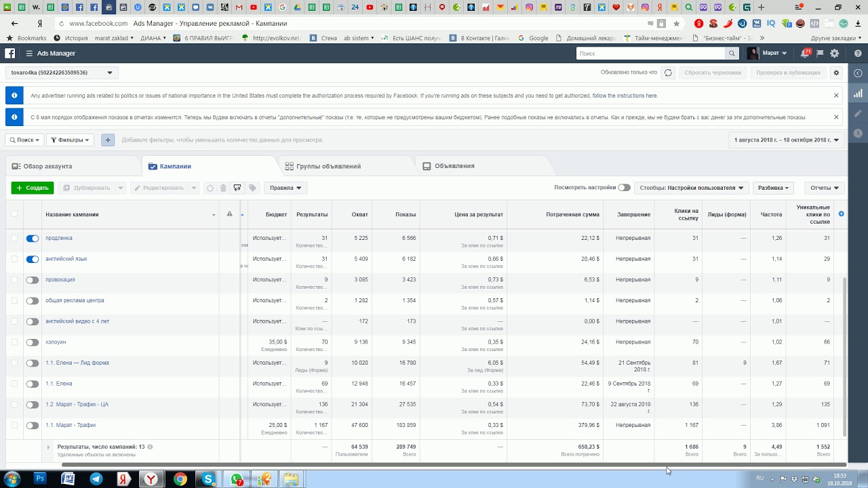This screenshot has height=488, width=868.
Task: Click the Поиск search field in header
Action: click(650, 53)
